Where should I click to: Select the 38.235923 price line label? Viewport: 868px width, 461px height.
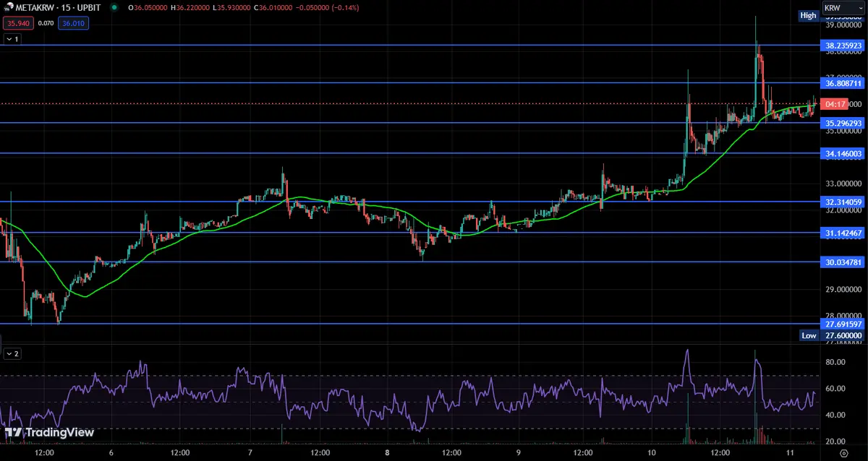843,46
